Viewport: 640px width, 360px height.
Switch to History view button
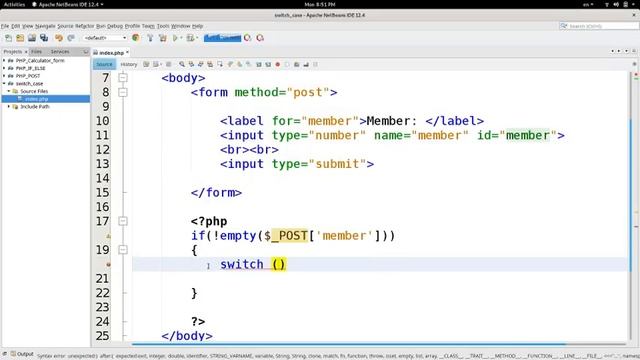(129, 64)
